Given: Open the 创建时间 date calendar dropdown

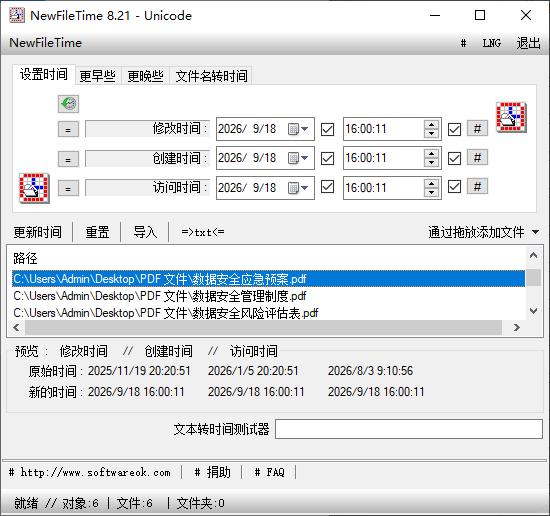Looking at the screenshot, I should click(298, 158).
